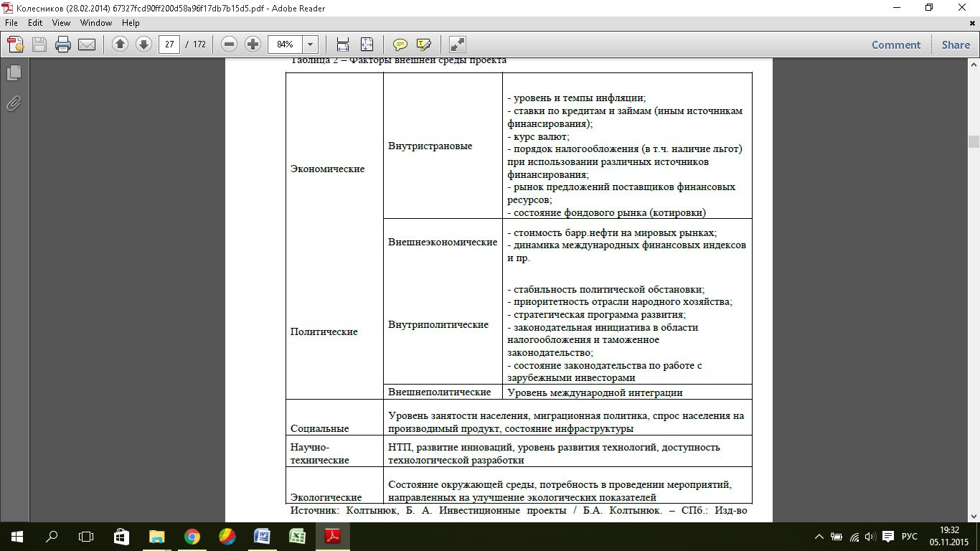Zoom out with the minus button
This screenshot has height=551, width=980.
coord(230,44)
